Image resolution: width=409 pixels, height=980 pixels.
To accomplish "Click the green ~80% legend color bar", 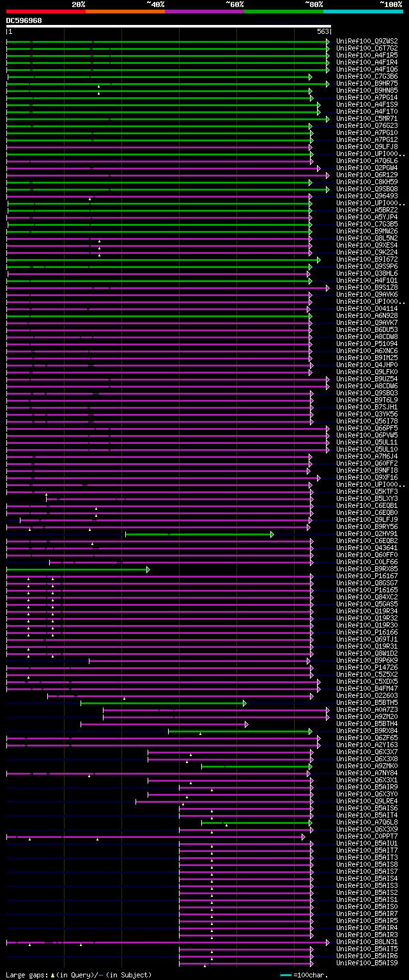I will point(284,12).
